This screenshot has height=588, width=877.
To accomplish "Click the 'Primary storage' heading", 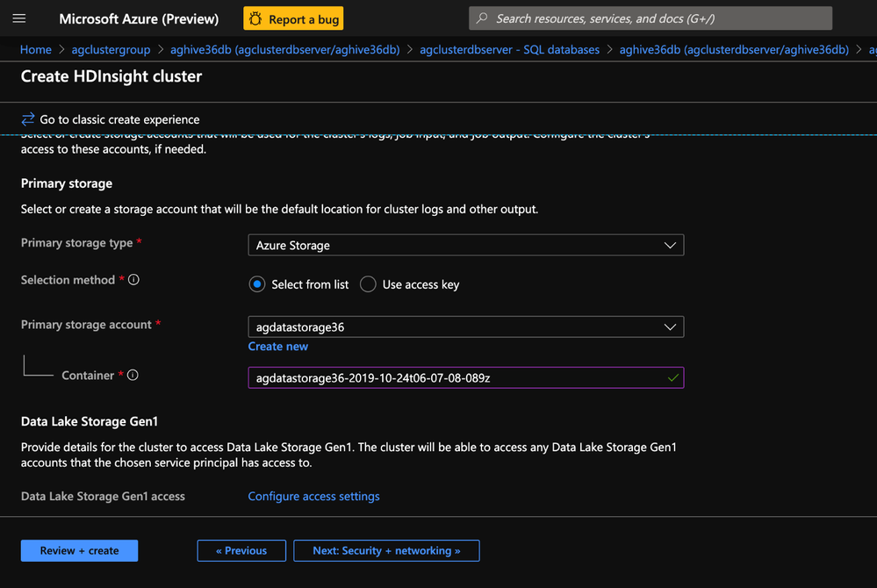I will point(67,183).
